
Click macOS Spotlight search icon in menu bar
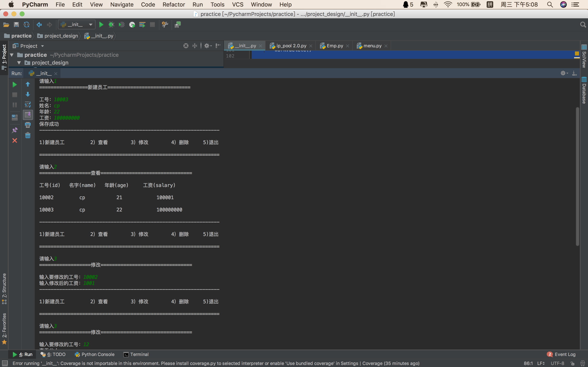coord(550,4)
